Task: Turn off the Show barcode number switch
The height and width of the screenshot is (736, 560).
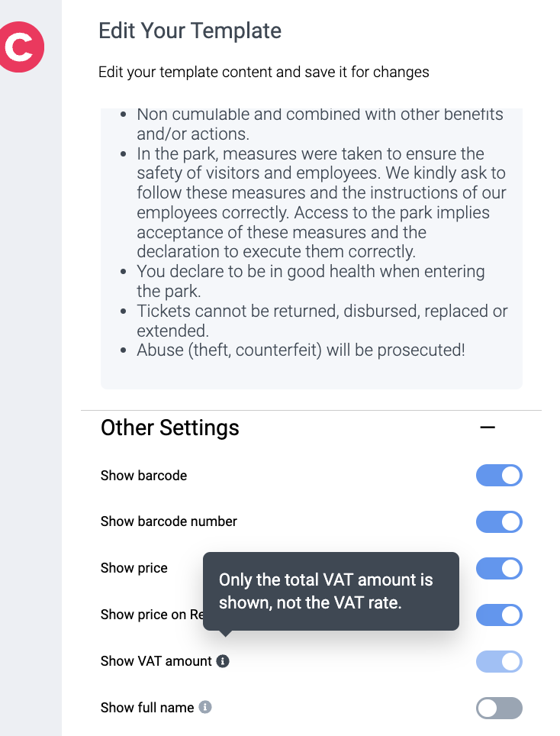Action: click(499, 522)
